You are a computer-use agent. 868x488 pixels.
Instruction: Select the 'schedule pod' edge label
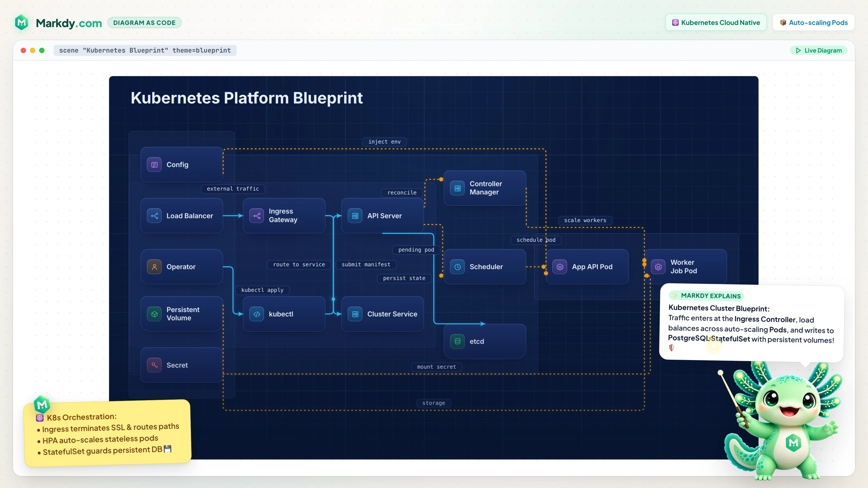[536, 240]
